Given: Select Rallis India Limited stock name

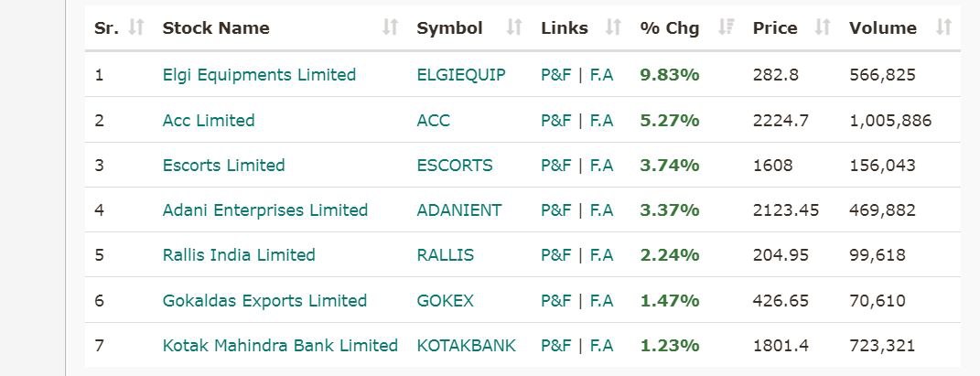Looking at the screenshot, I should 239,255.
